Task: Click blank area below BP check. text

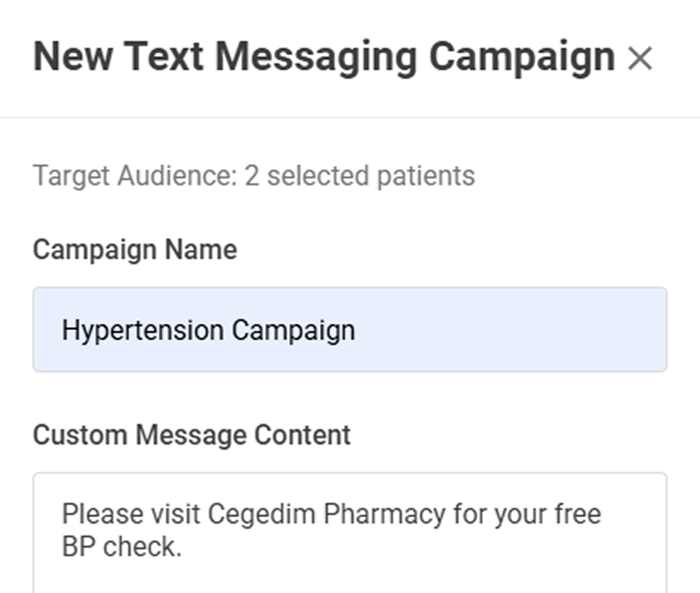Action: (350, 578)
